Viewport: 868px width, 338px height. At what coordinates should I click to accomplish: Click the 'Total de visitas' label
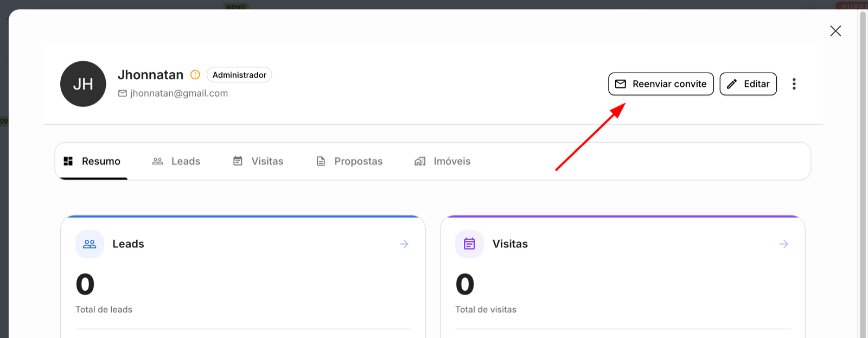486,310
